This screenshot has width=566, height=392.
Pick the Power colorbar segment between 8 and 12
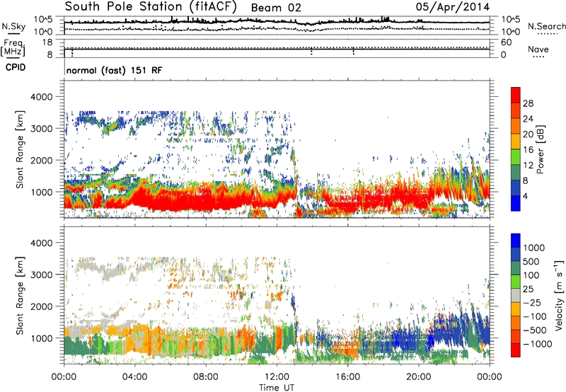click(x=516, y=172)
